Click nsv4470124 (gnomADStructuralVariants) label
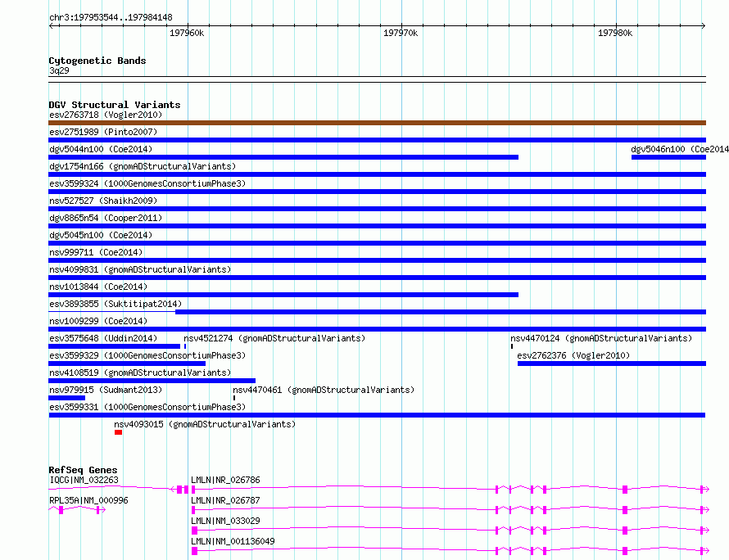This screenshot has width=729, height=560. click(601, 338)
